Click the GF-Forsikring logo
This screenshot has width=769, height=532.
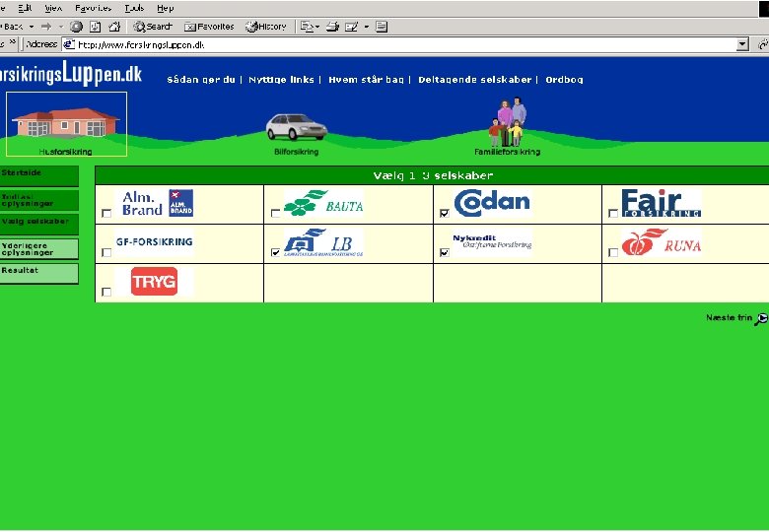(x=154, y=242)
